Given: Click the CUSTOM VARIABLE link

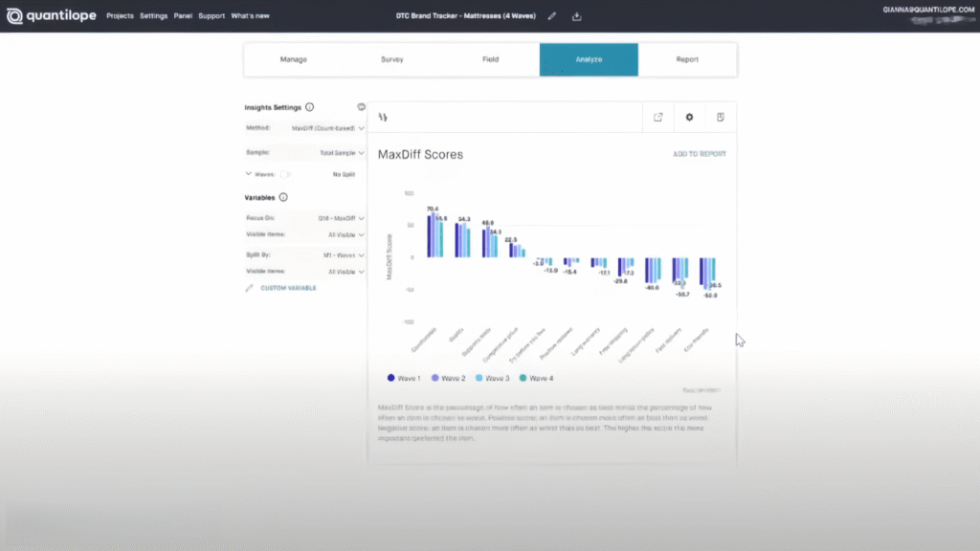Looking at the screenshot, I should [288, 288].
